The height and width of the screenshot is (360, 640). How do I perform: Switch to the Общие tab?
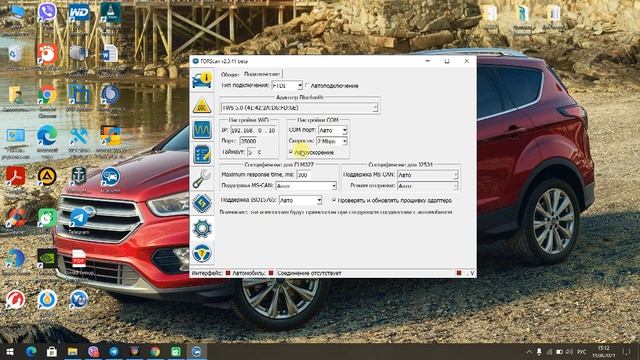(230, 74)
